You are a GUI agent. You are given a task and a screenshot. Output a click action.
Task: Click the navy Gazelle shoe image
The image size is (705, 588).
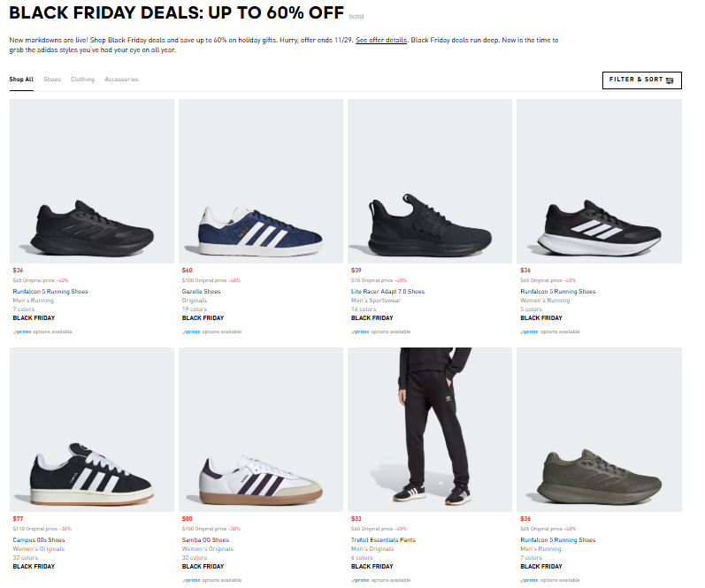point(261,181)
